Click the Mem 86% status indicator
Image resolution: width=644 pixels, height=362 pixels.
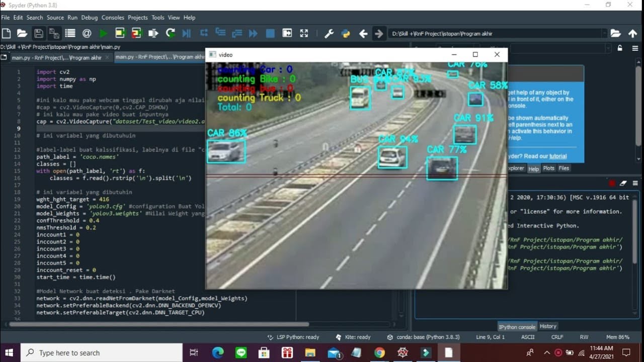(x=618, y=337)
